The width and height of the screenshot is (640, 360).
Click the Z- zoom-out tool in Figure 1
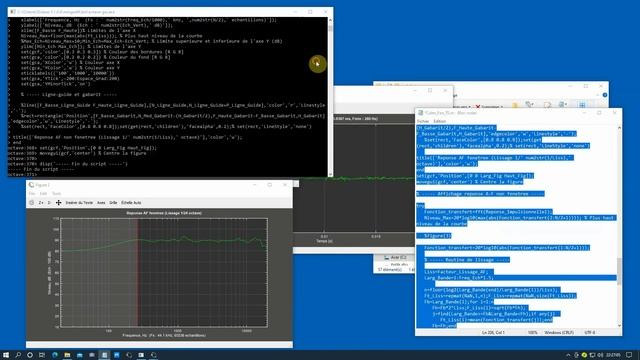click(x=49, y=203)
